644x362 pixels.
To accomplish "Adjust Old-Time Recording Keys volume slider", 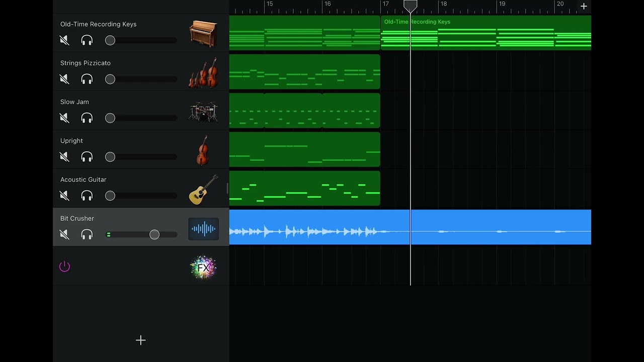I will click(141, 40).
